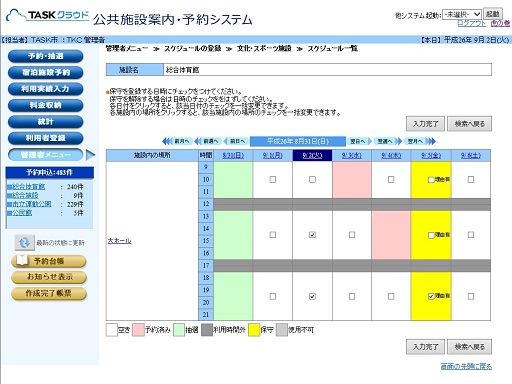Follow the 画面の先頭に戻る link

(466, 366)
